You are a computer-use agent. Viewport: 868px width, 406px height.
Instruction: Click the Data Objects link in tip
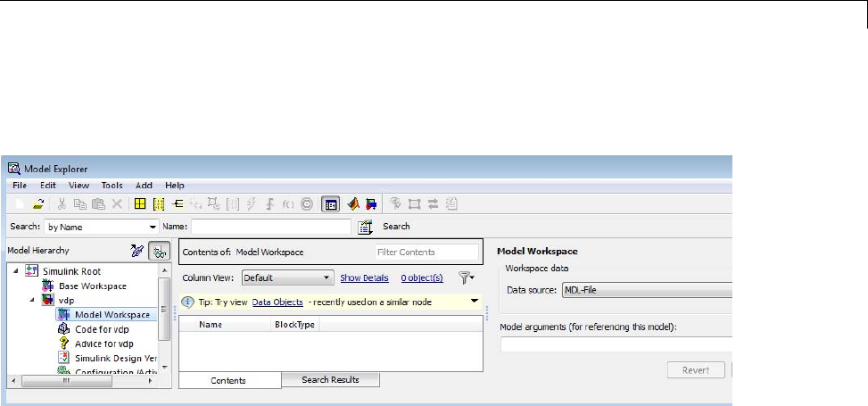click(x=277, y=302)
